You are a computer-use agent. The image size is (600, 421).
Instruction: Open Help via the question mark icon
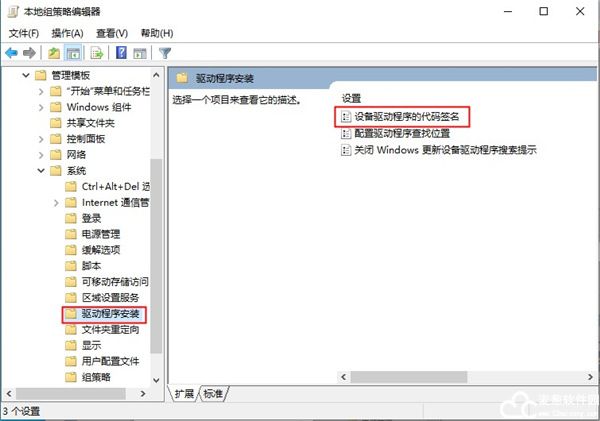point(121,53)
